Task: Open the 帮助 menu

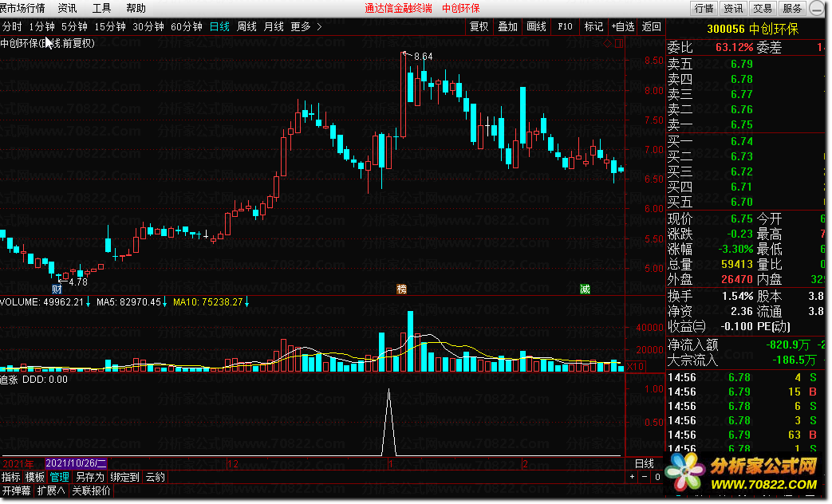Action: pyautogui.click(x=136, y=9)
